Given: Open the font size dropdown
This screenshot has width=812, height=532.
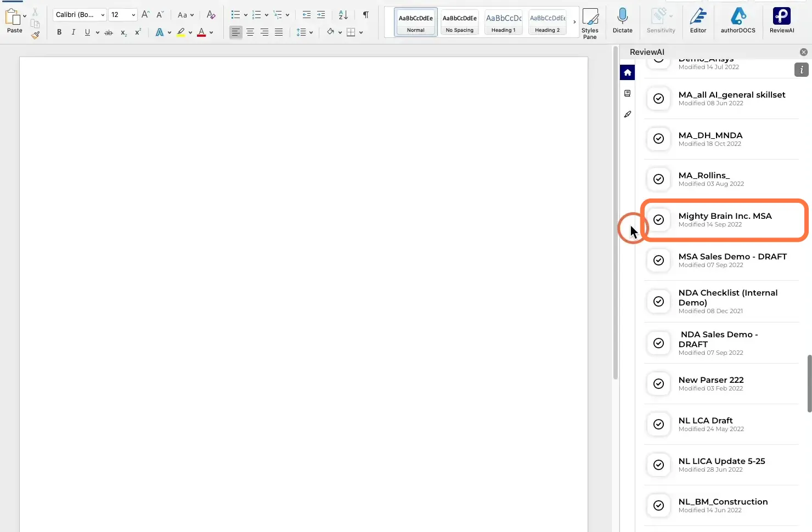Looking at the screenshot, I should (122, 15).
